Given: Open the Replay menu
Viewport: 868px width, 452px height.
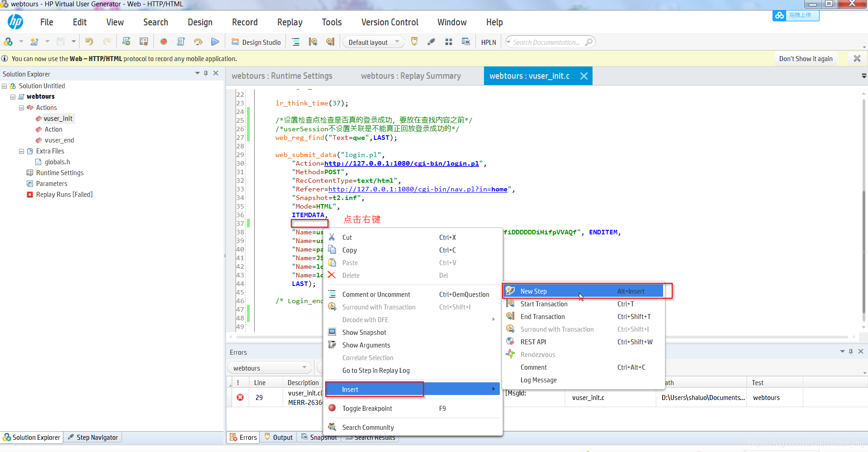Looking at the screenshot, I should pyautogui.click(x=290, y=22).
